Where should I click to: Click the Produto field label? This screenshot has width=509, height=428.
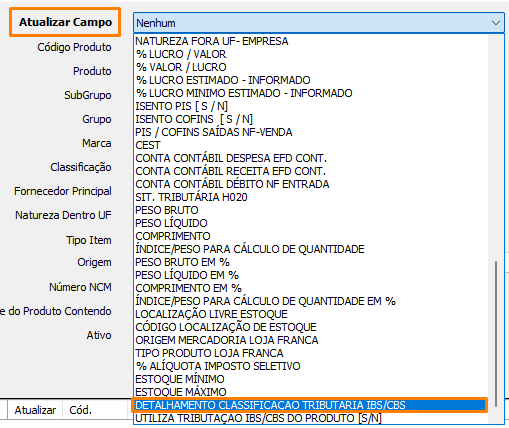pyautogui.click(x=92, y=71)
